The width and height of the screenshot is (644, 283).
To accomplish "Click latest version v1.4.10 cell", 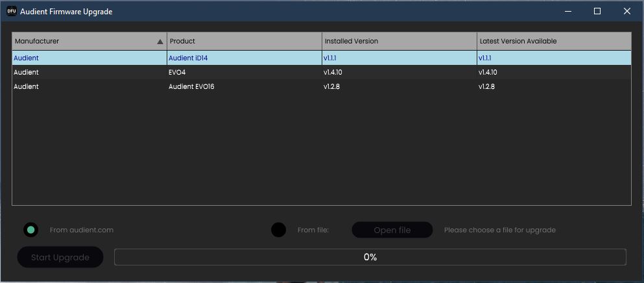I will (x=554, y=73).
